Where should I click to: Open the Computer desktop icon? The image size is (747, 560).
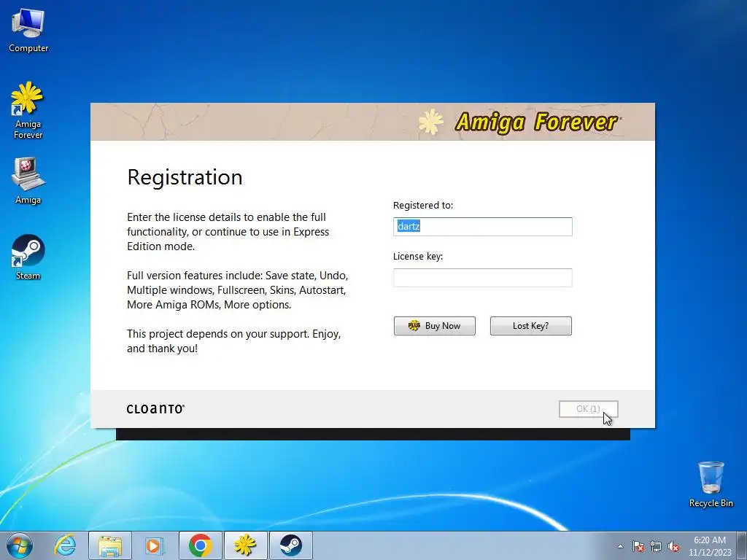pos(28,30)
